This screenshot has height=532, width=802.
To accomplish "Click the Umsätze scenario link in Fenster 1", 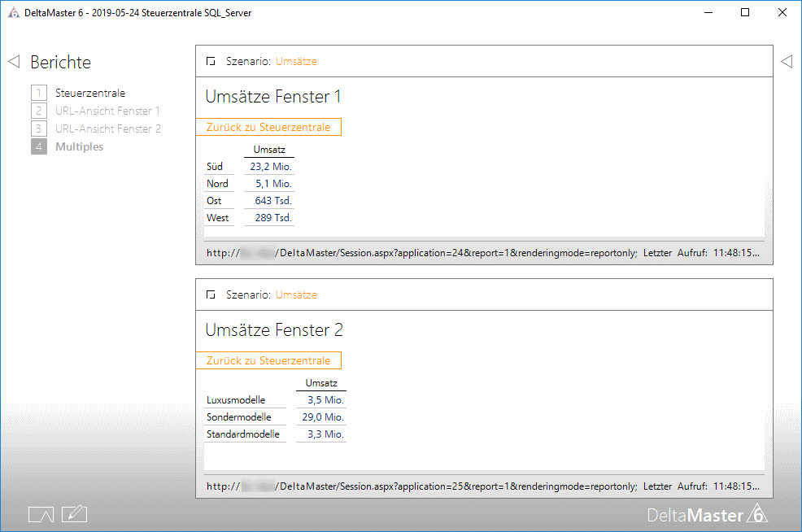I will pos(296,61).
